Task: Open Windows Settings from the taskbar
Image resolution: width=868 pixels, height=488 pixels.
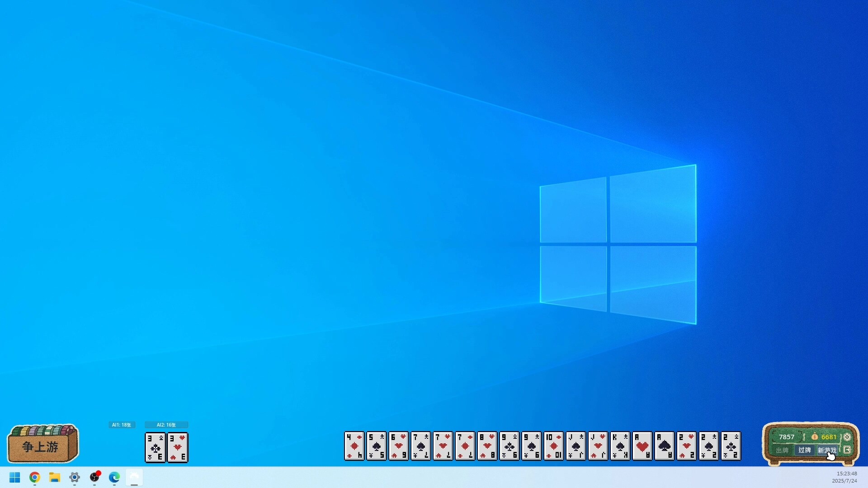Action: [75, 478]
